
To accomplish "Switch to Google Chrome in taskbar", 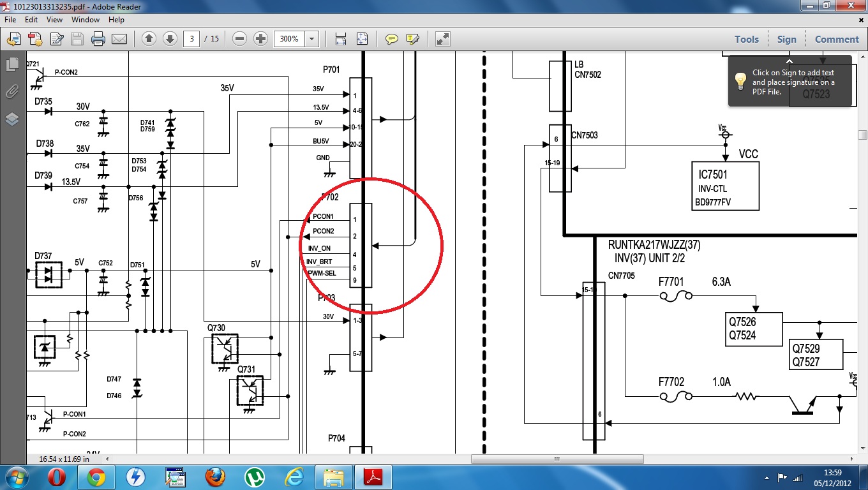I will click(x=96, y=477).
